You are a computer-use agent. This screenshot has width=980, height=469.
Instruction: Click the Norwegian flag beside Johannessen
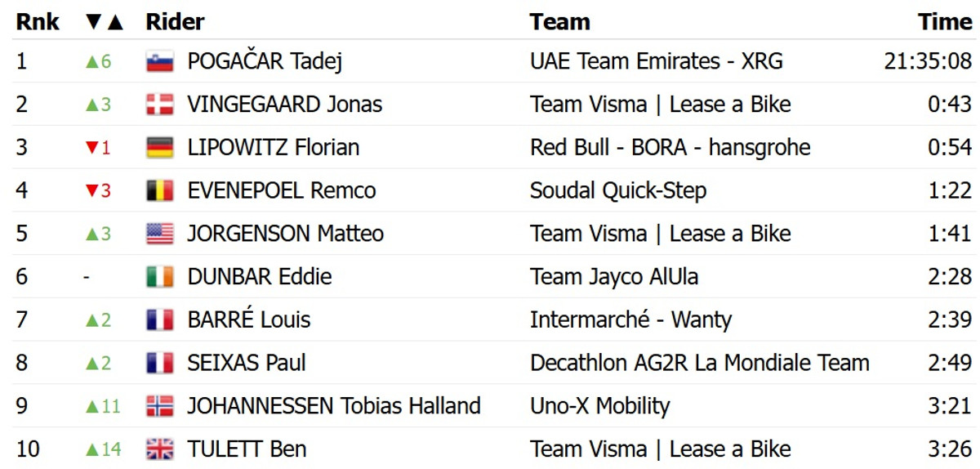(160, 406)
